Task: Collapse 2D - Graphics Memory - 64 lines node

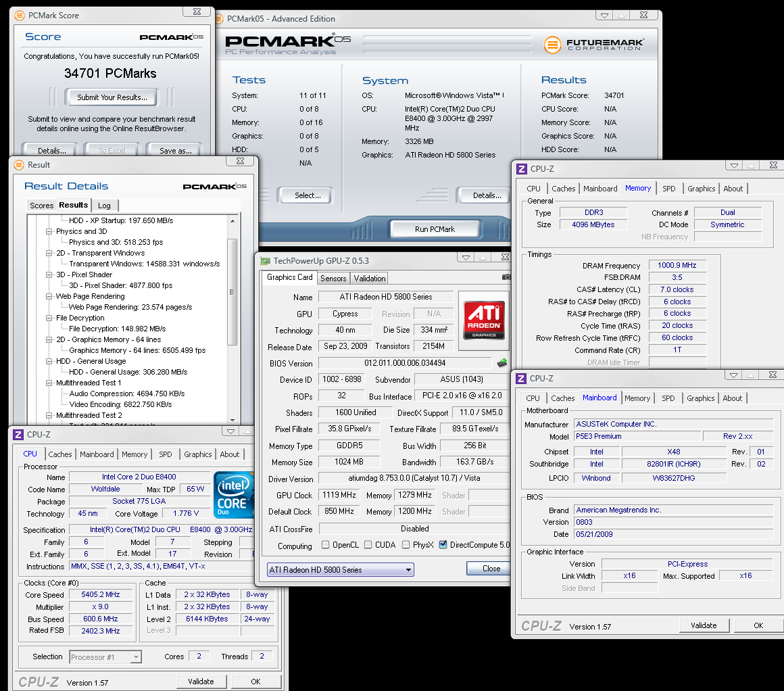Action: click(x=49, y=339)
